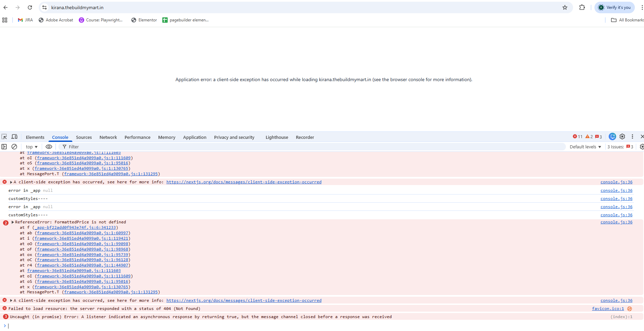644x331 pixels.
Task: Show or hide the console sidebar
Action: click(4, 147)
